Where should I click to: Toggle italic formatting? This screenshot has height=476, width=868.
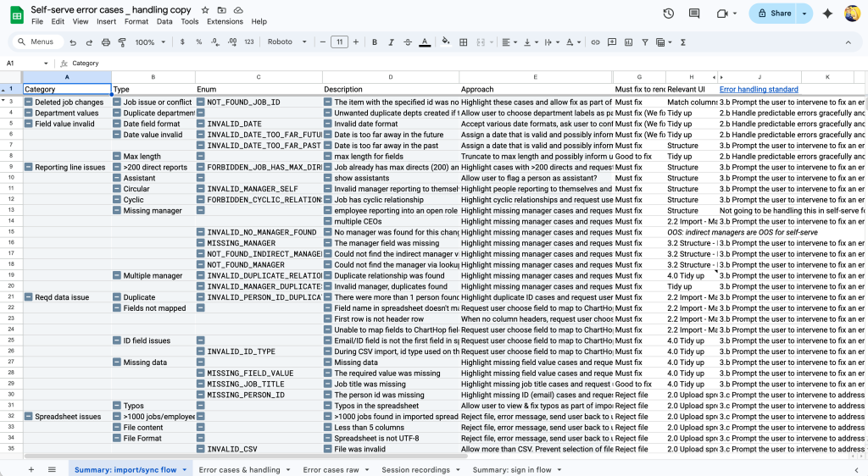point(391,42)
